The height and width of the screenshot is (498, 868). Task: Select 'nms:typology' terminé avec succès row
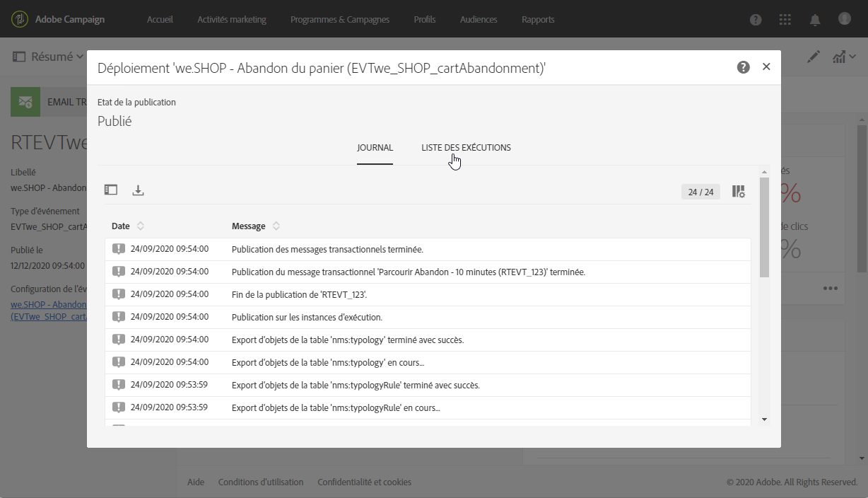(x=428, y=340)
